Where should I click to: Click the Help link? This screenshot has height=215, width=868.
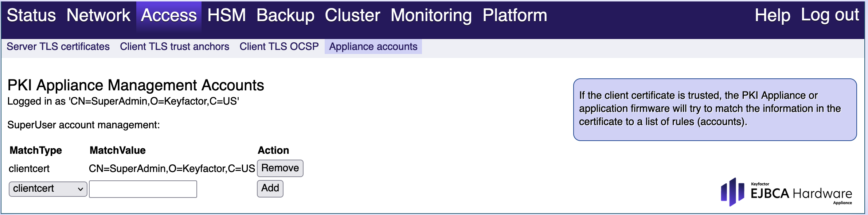[x=772, y=16]
